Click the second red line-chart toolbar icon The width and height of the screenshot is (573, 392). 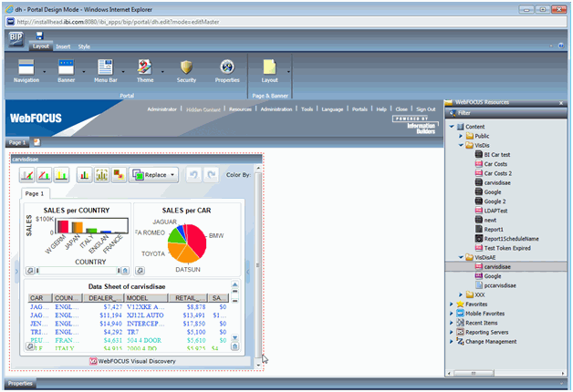(x=44, y=175)
